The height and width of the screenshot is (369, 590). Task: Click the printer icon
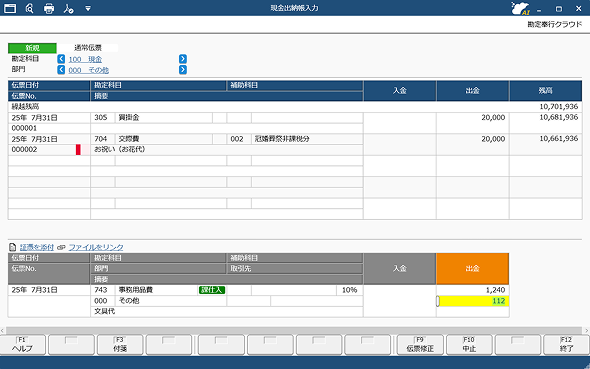[49, 8]
